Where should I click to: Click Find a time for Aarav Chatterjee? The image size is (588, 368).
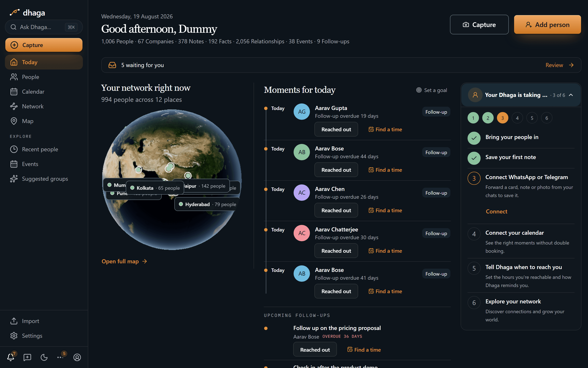(385, 251)
